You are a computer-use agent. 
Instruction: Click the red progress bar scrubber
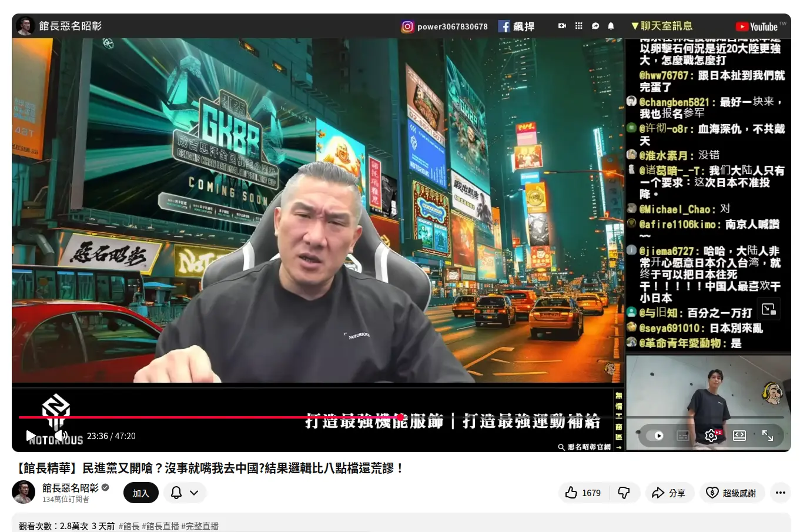click(400, 417)
